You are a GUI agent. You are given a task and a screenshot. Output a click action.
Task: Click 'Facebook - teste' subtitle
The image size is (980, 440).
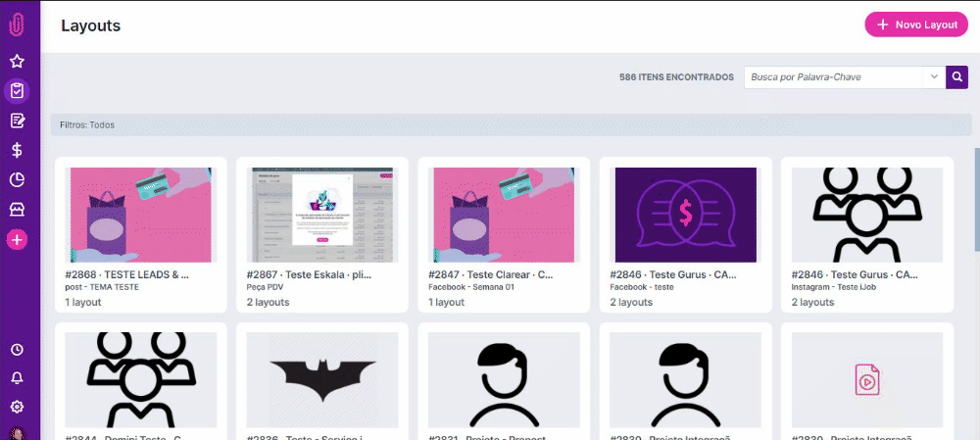(x=642, y=287)
